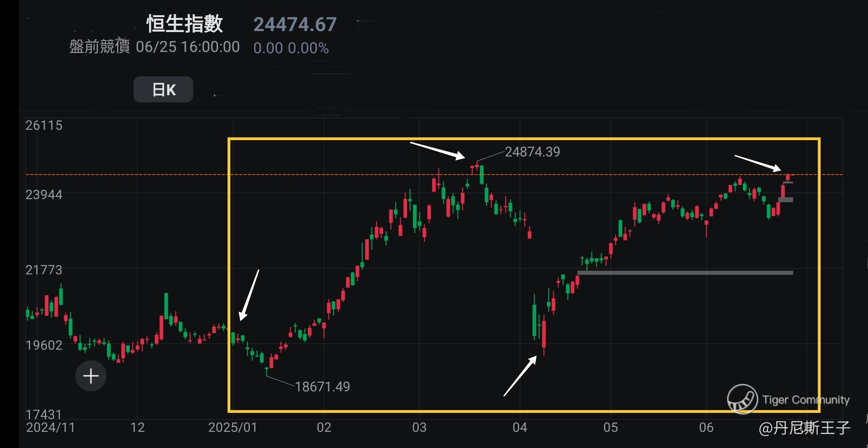Click the y-axis value 17431
The width and height of the screenshot is (868, 448).
pos(44,414)
